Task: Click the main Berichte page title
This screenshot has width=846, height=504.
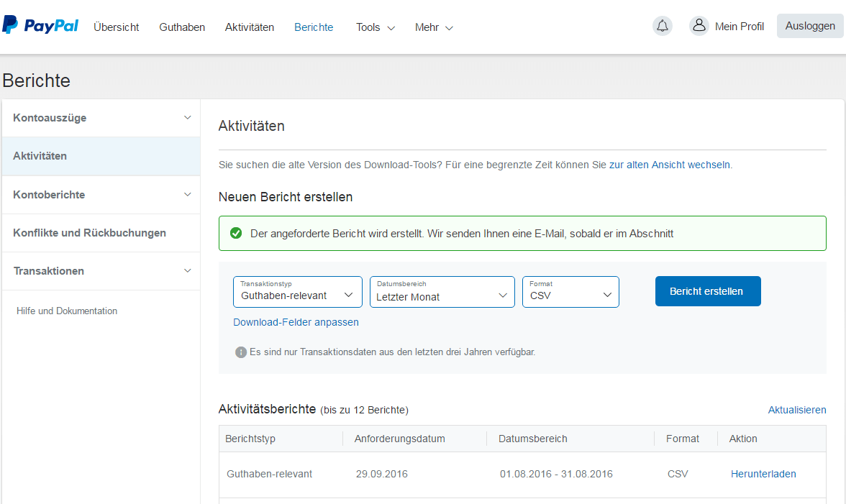Action: pyautogui.click(x=36, y=81)
